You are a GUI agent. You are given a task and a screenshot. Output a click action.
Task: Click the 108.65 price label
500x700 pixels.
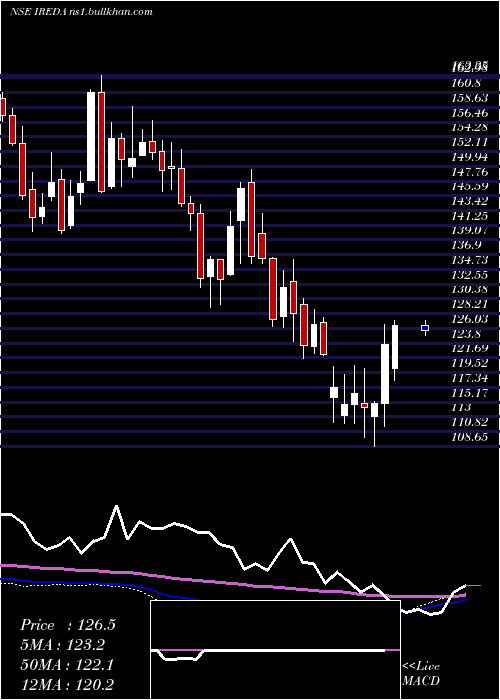469,437
